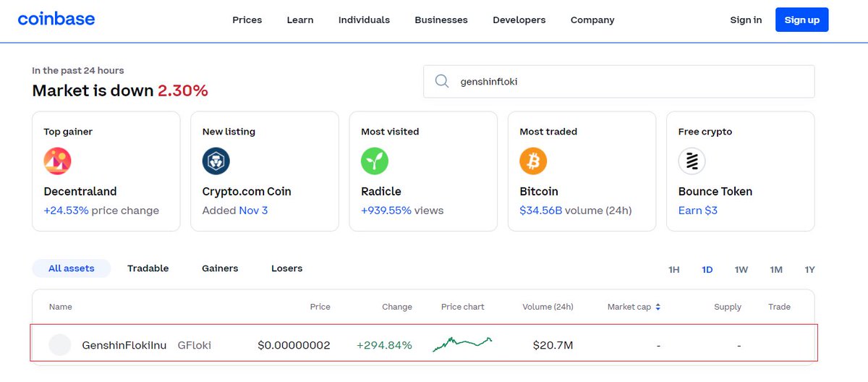Open Crypto.com Coin new listing name
The width and height of the screenshot is (868, 382).
pos(247,192)
